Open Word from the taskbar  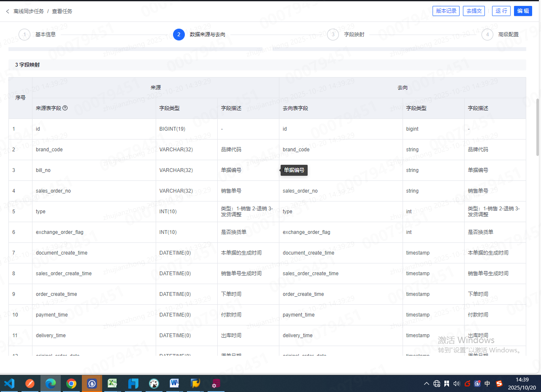pos(174,384)
